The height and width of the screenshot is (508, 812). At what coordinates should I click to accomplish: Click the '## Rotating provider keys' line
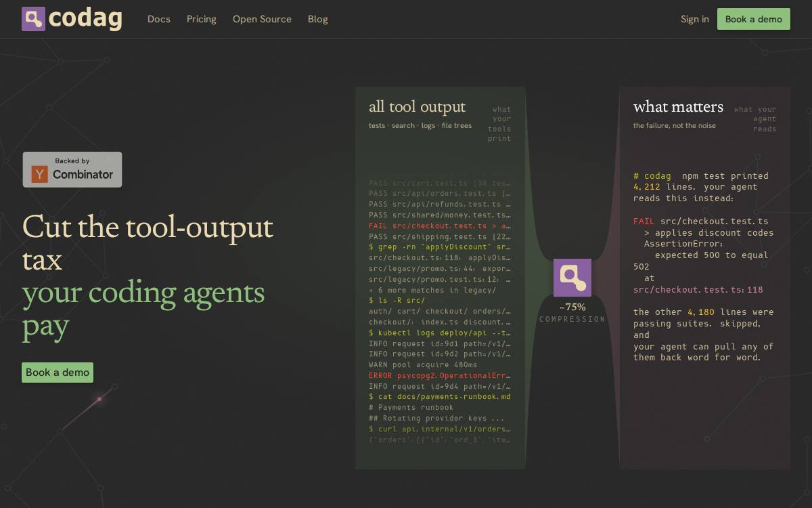pyautogui.click(x=436, y=419)
